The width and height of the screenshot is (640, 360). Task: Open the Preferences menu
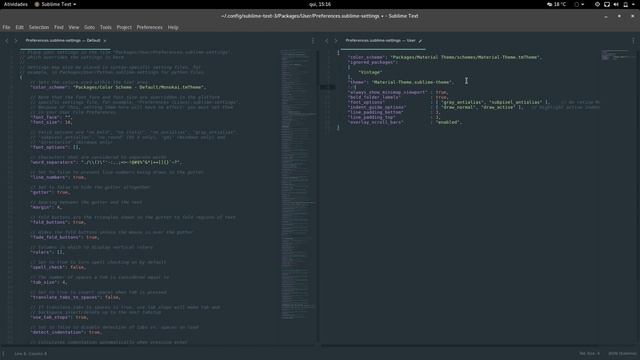point(149,27)
